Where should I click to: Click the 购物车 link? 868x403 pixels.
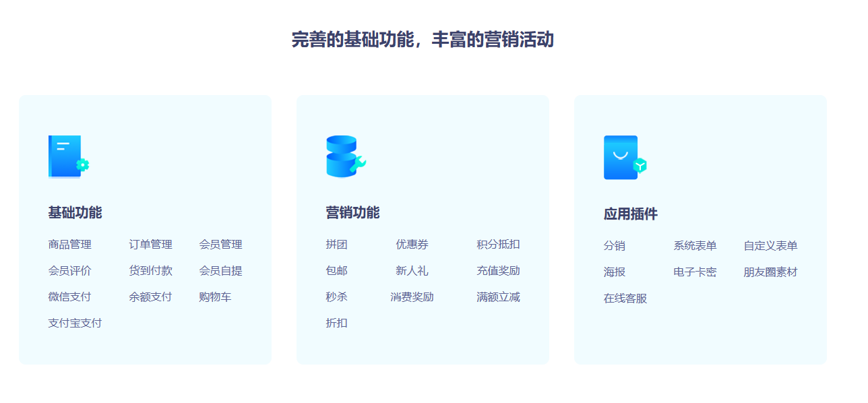(x=215, y=297)
